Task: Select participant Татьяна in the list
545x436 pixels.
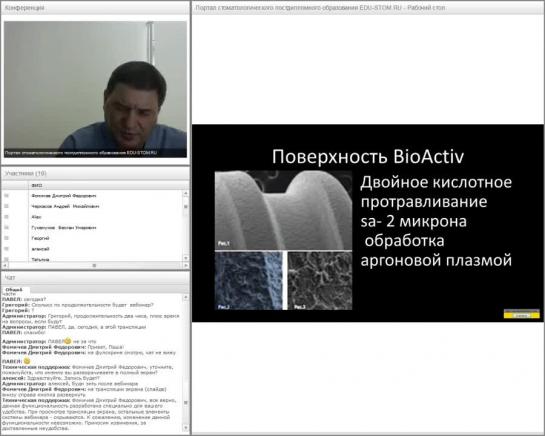Action: 40,259
